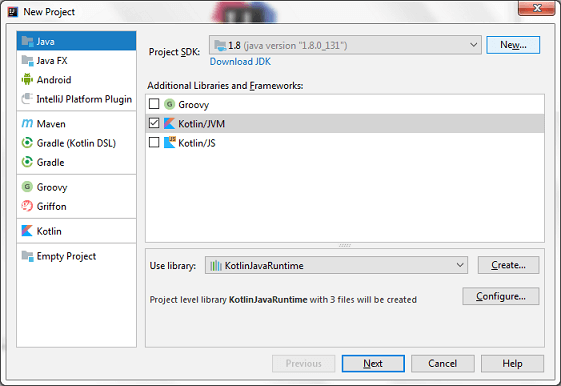561x386 pixels.
Task: Close the New Project dialog
Action: (537, 8)
